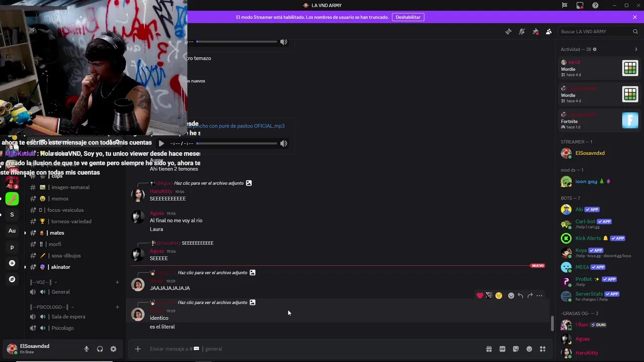Screen dimensions: 644x362
Task: Open the threads icon in header
Action: pos(508,31)
